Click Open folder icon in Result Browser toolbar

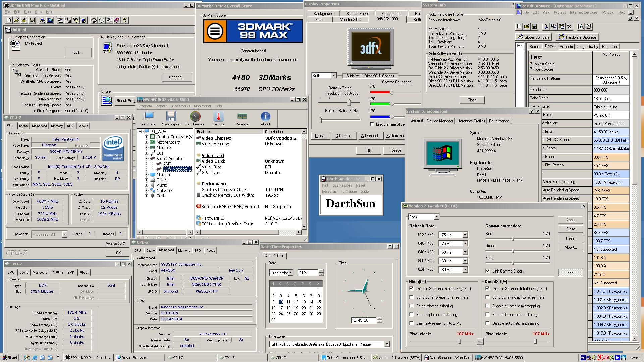(527, 26)
